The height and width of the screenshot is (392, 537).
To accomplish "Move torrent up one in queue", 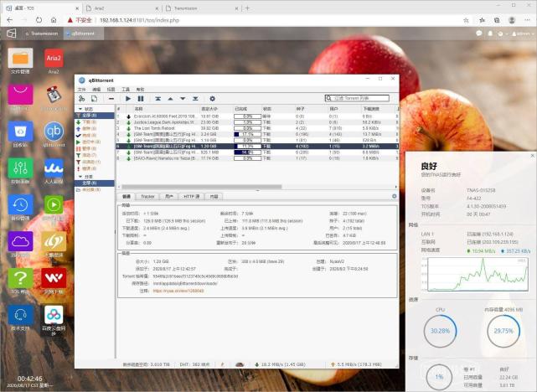I will (170, 99).
